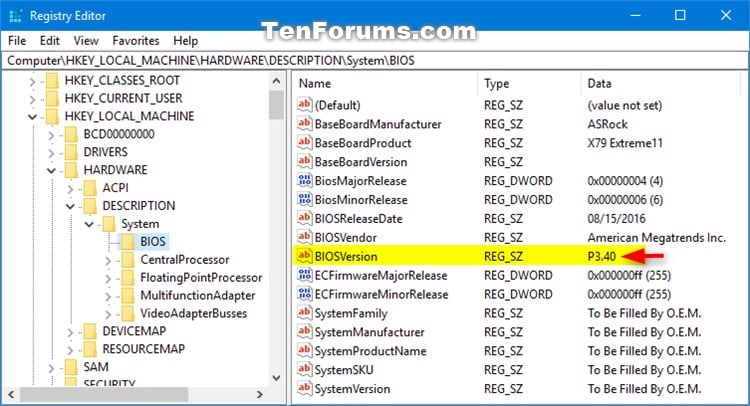The width and height of the screenshot is (750, 406).
Task: Click the DRIVERS folder icon
Action: pos(71,152)
